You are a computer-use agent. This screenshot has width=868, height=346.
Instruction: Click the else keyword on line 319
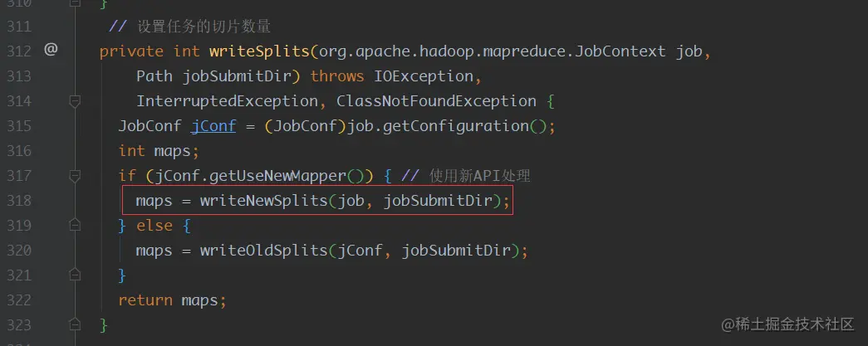pyautogui.click(x=154, y=226)
